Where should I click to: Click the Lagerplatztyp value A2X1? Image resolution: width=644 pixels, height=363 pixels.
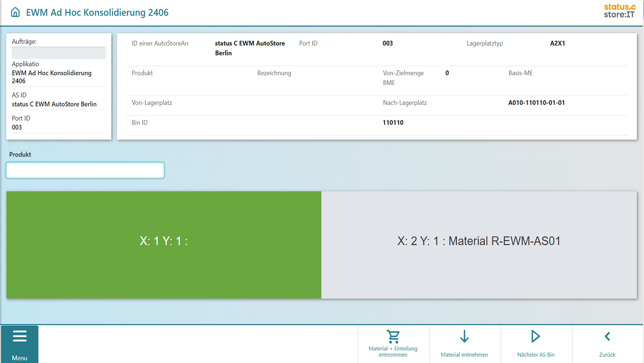(x=557, y=43)
